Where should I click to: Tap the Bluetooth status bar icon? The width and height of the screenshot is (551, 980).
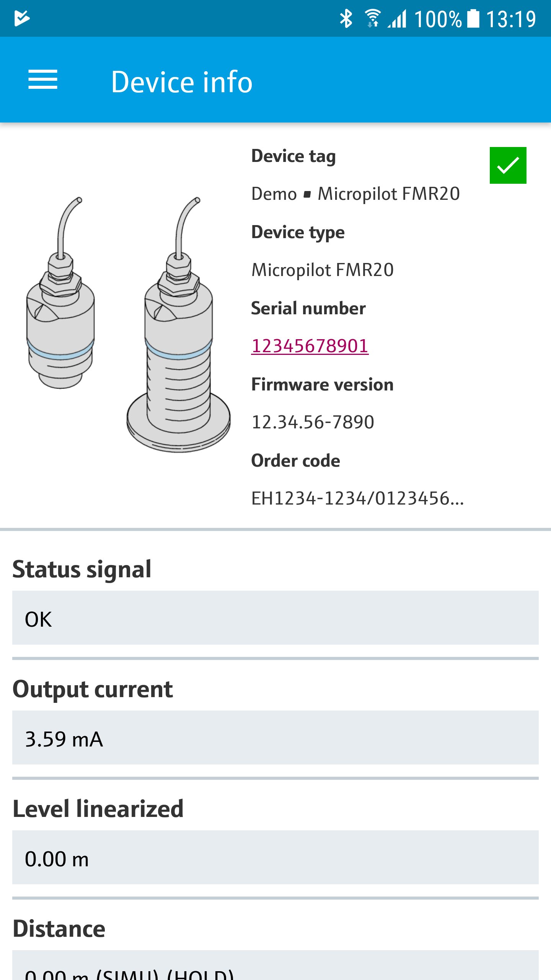(346, 18)
